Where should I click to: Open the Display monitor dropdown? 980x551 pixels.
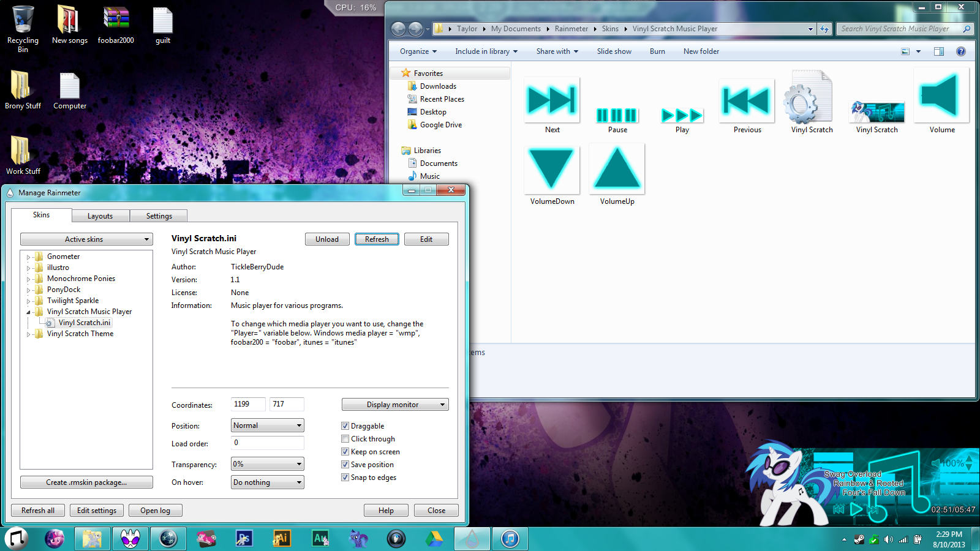395,405
